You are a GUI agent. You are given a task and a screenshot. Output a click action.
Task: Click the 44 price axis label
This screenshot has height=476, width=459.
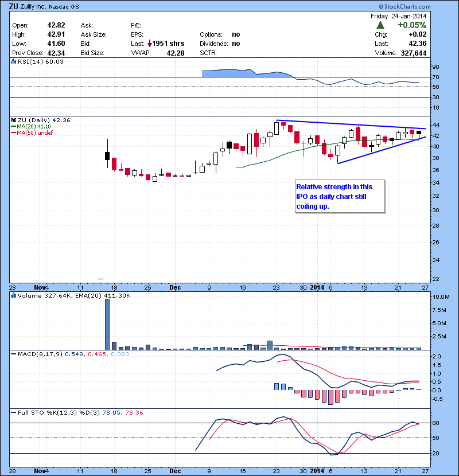click(x=435, y=125)
